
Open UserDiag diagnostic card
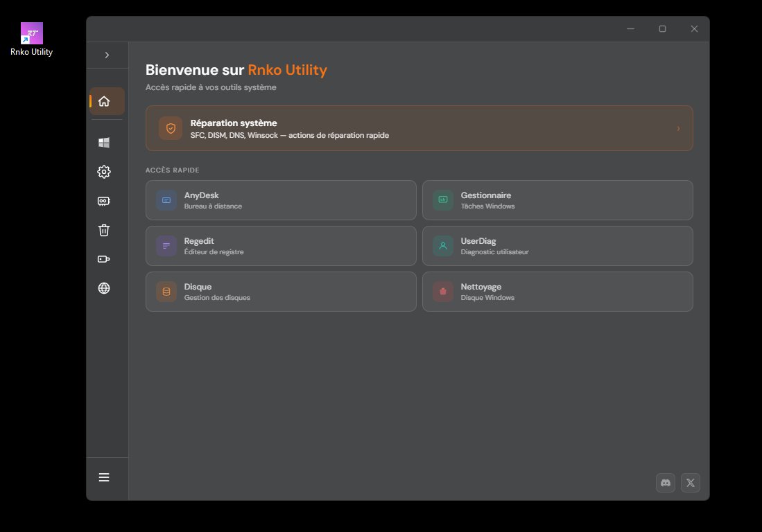click(x=557, y=246)
